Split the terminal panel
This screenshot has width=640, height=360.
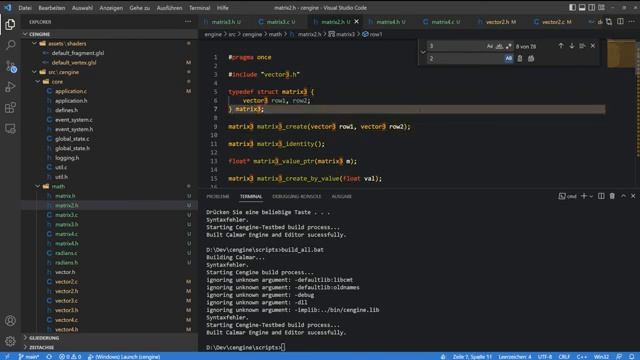(601, 196)
